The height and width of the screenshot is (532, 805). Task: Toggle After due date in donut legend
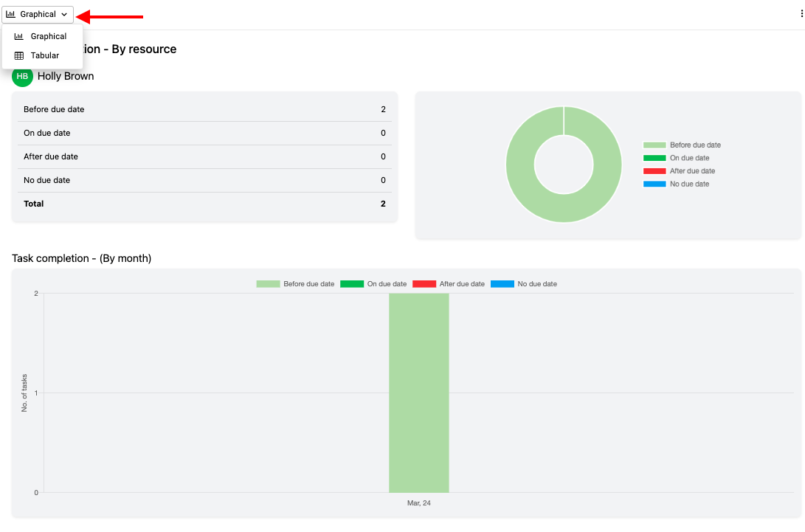[680, 171]
